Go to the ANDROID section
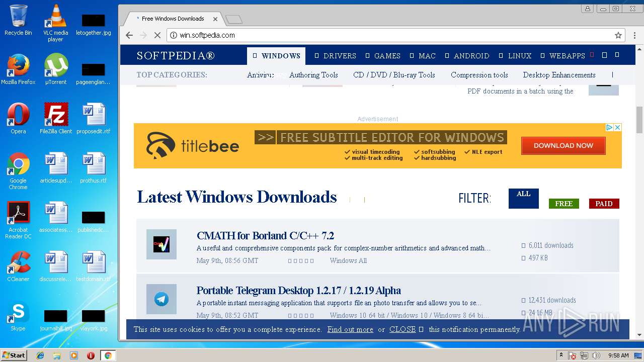Viewport: 644px width, 362px height. [467, 56]
